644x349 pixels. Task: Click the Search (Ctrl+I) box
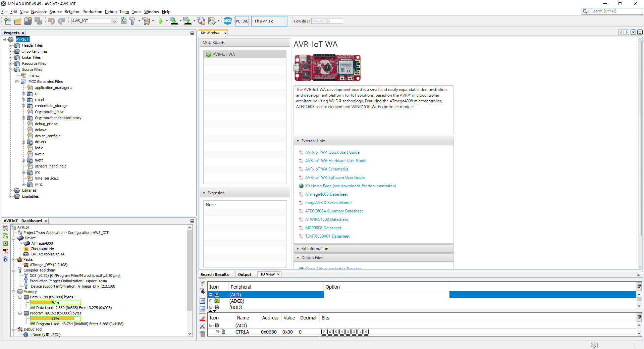click(x=612, y=11)
